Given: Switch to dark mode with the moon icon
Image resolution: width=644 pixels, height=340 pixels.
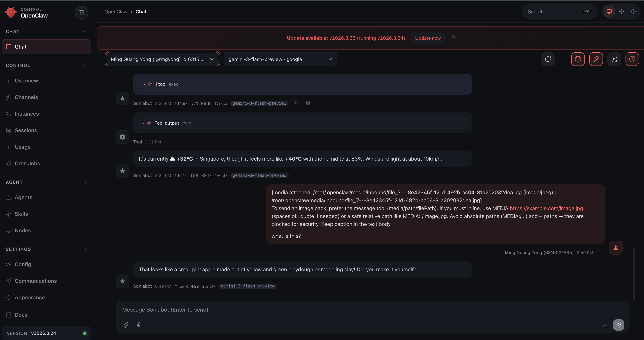Looking at the screenshot, I should (633, 11).
